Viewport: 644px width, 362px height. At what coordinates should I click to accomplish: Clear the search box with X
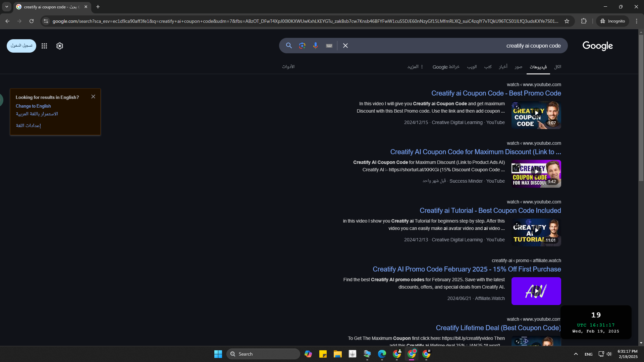click(345, 46)
